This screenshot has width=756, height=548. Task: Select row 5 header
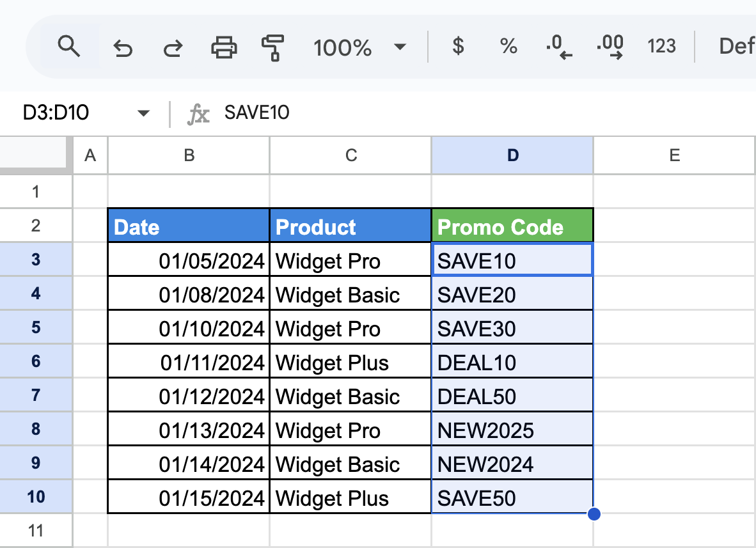36,327
